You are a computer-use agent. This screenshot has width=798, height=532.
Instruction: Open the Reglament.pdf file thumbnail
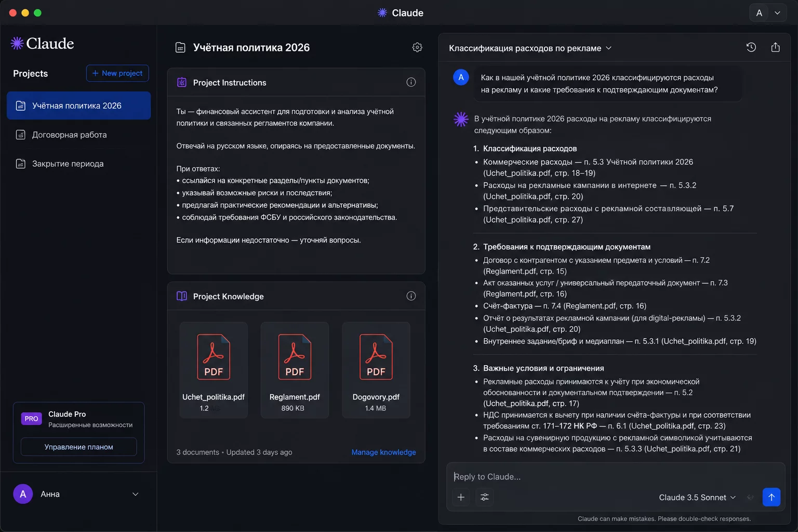point(295,370)
